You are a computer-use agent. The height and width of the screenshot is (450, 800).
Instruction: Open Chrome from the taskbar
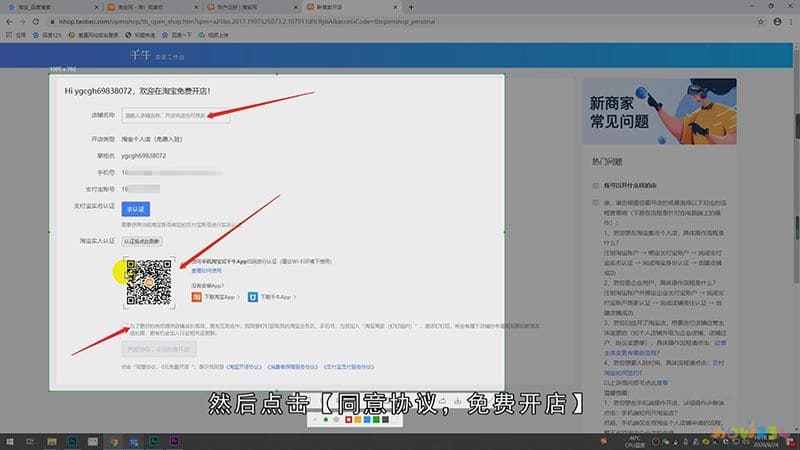[113, 441]
